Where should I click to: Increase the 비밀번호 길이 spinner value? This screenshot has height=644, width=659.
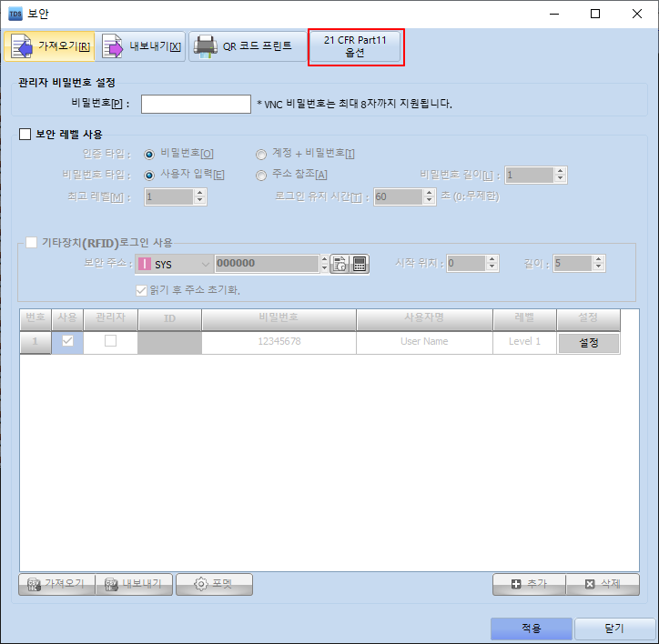tap(560, 170)
